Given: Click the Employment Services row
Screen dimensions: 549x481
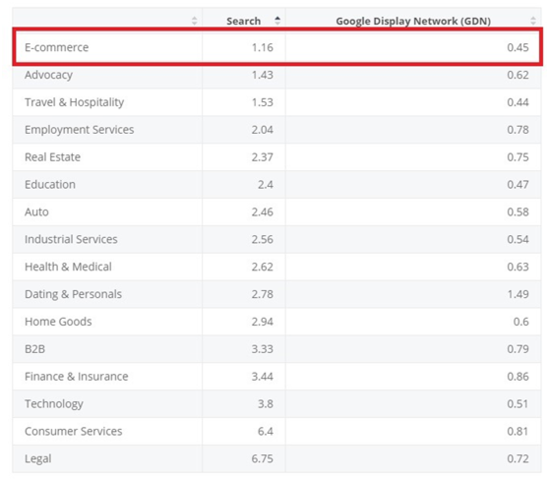Looking at the screenshot, I should coord(277,130).
